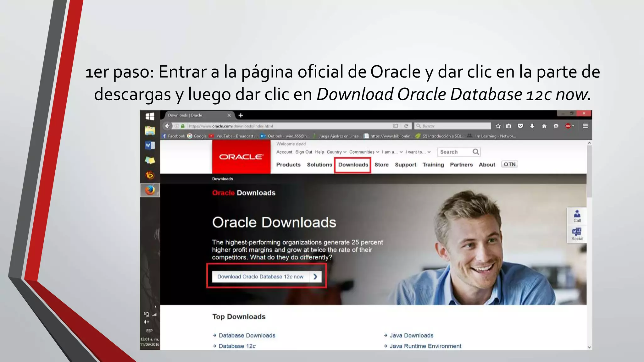Click Download Oracle Database 12c now
644x362 pixels.
pyautogui.click(x=267, y=277)
